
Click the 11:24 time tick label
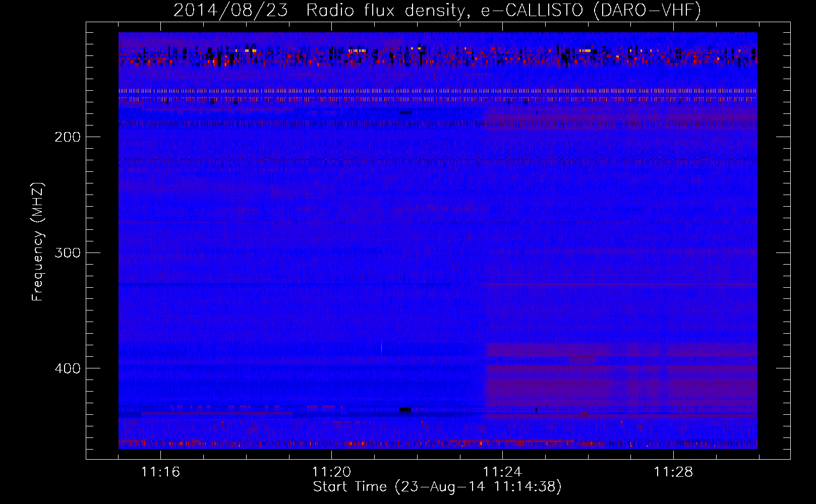pyautogui.click(x=502, y=472)
